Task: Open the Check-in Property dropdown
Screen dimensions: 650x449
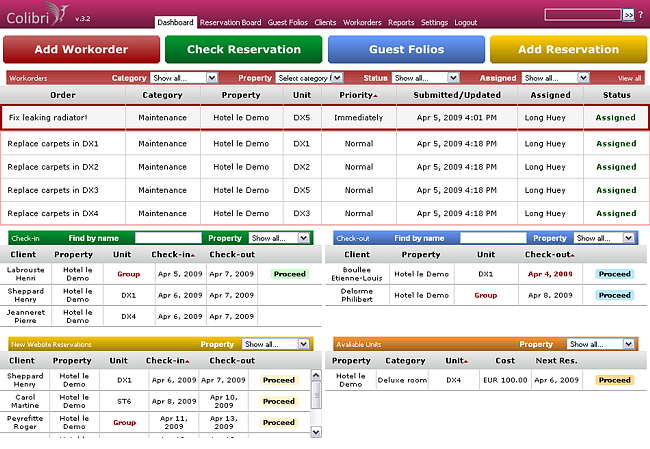Action: [279, 238]
